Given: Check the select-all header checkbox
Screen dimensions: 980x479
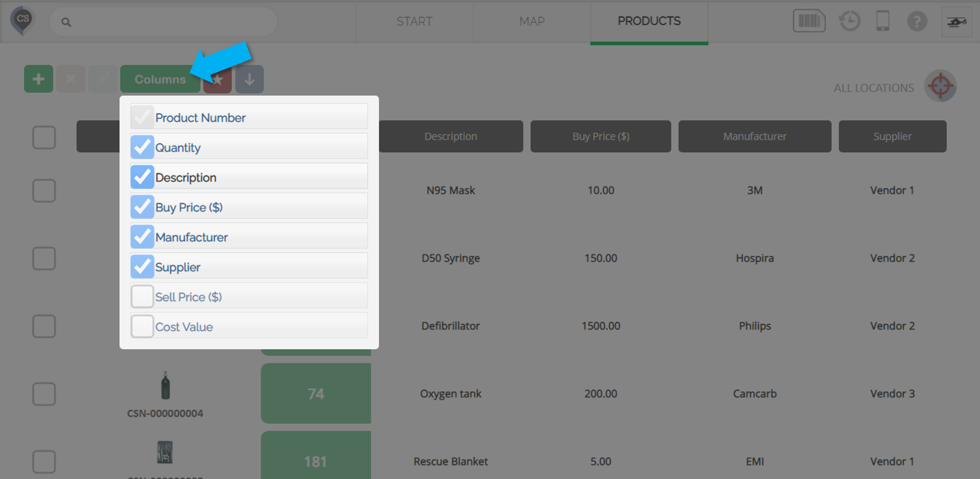Looking at the screenshot, I should click(x=44, y=137).
